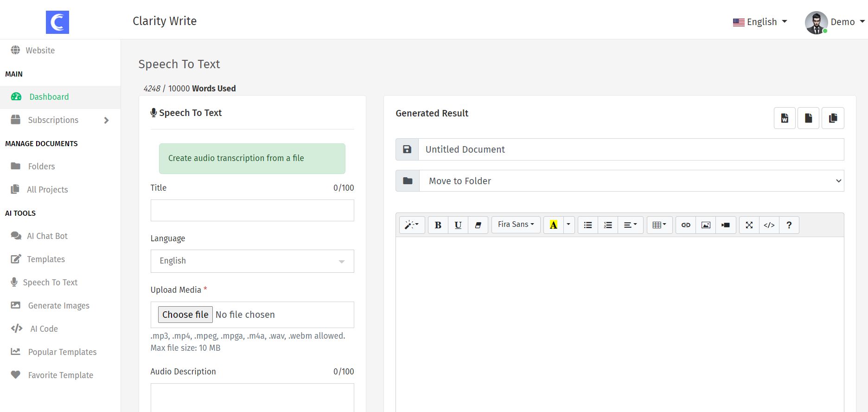Open the Move to Folder dropdown
The height and width of the screenshot is (412, 868).
click(x=631, y=181)
